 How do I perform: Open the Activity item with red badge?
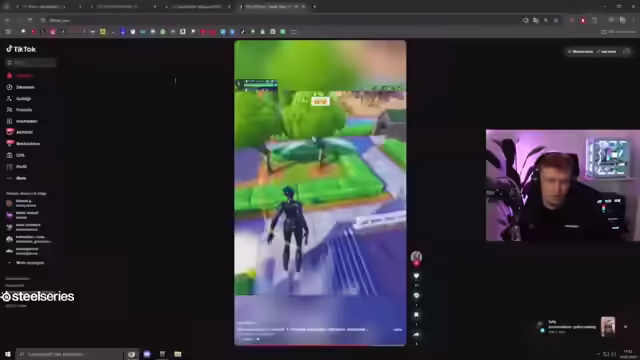coord(20,132)
